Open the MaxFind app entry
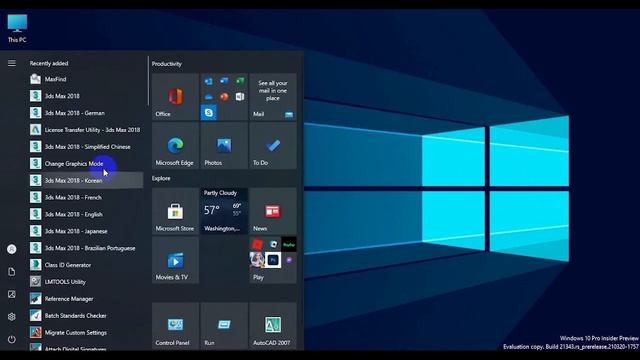Image resolution: width=640 pixels, height=360 pixels. (86, 79)
